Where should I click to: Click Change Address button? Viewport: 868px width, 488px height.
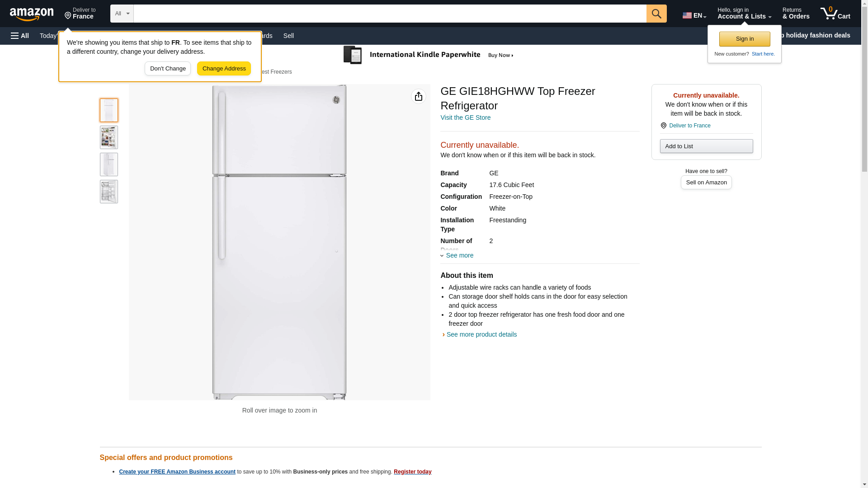point(224,69)
